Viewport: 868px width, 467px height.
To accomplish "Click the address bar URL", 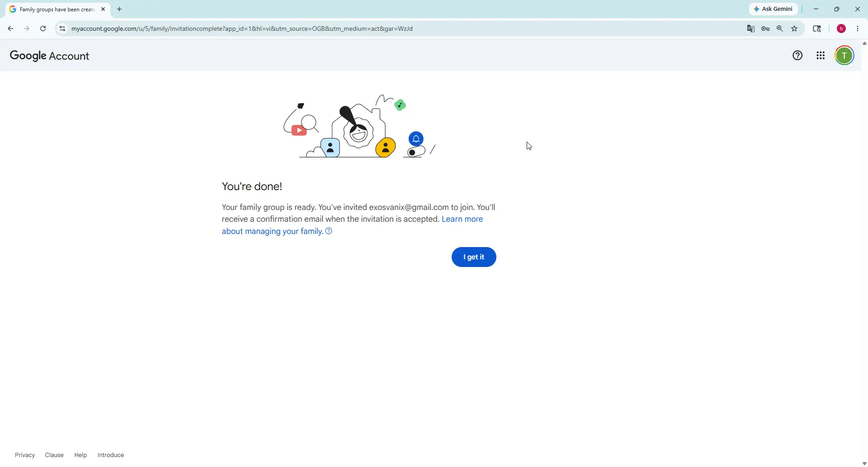I will pyautogui.click(x=242, y=29).
